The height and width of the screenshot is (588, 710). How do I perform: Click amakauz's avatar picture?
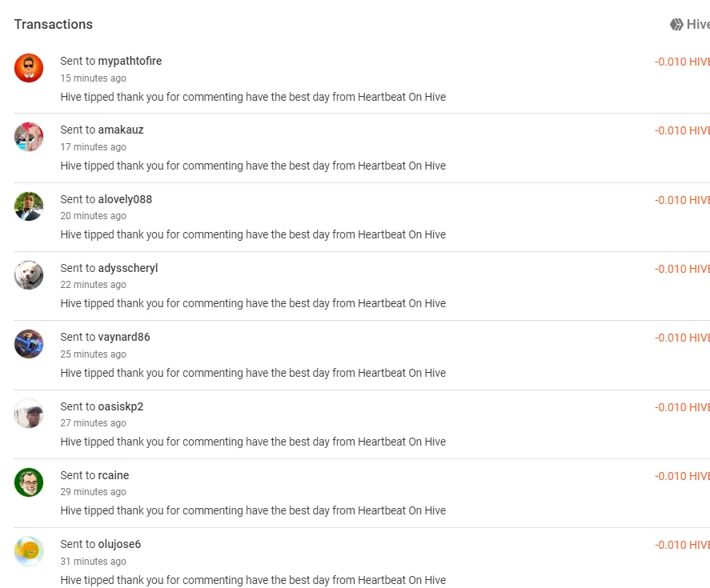29,137
